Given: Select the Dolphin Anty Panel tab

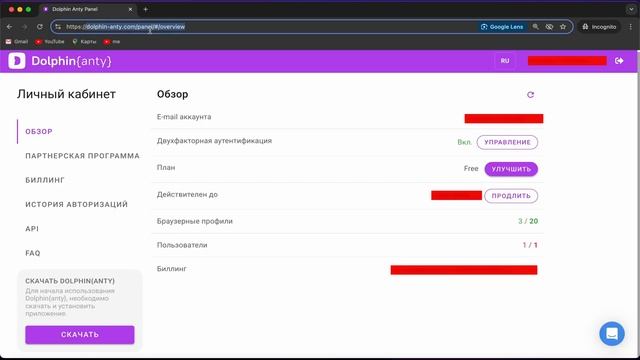Looking at the screenshot, I should pyautogui.click(x=88, y=9).
